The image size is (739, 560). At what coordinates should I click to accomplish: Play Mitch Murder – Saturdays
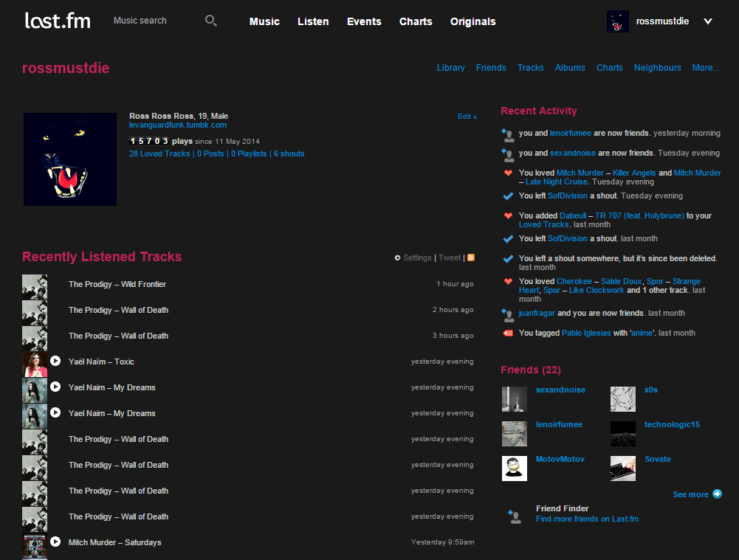pyautogui.click(x=55, y=542)
